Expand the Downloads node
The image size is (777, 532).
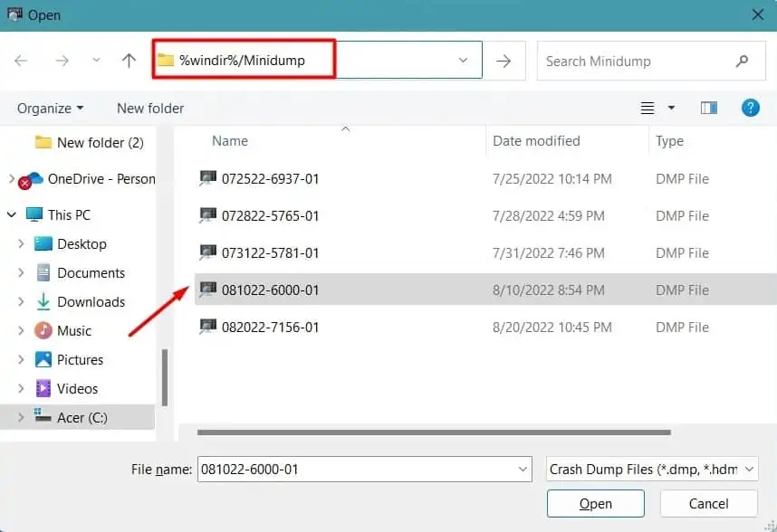(x=21, y=301)
